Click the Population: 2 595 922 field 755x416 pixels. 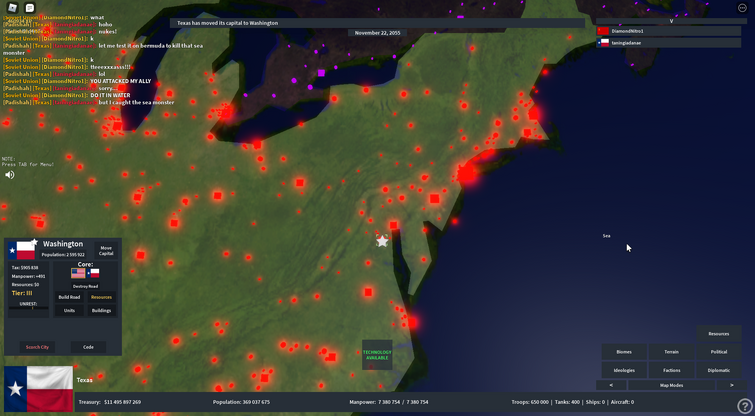[x=63, y=255]
